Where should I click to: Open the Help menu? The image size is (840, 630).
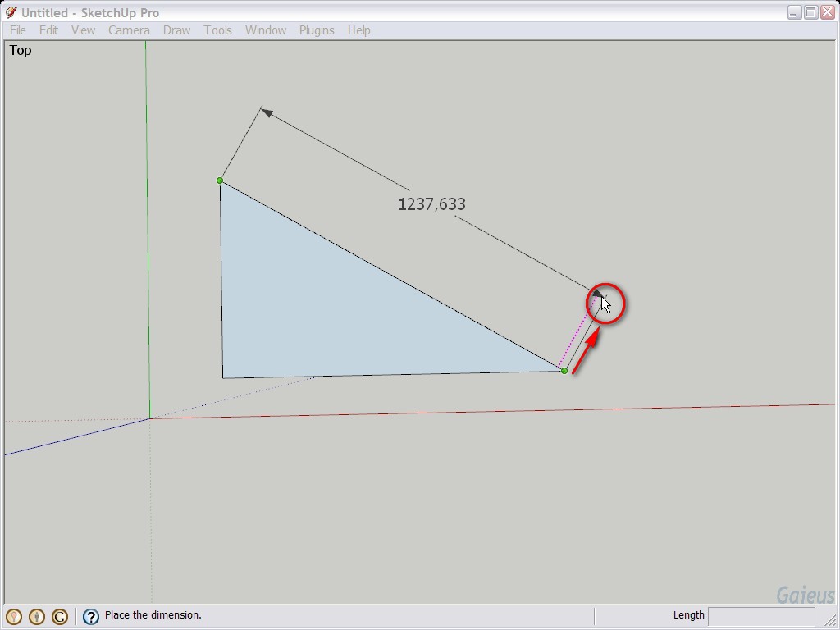358,30
